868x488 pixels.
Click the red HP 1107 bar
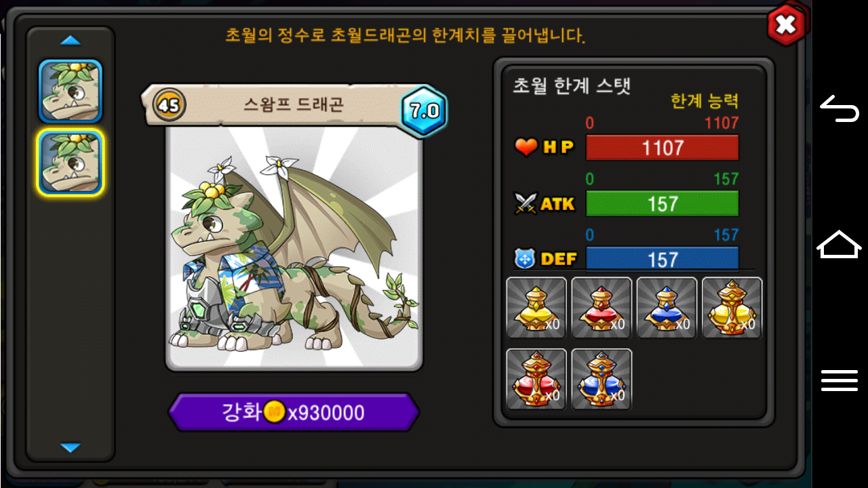tap(663, 148)
